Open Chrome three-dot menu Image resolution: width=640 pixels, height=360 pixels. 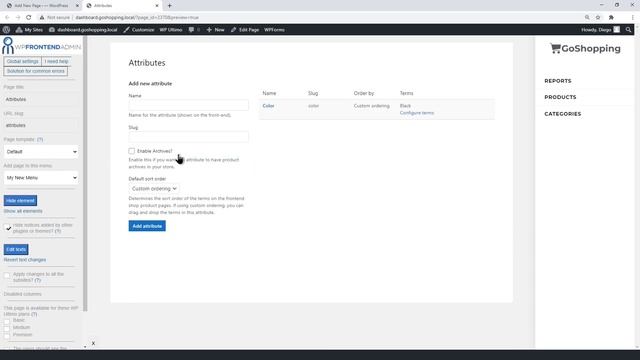point(633,18)
